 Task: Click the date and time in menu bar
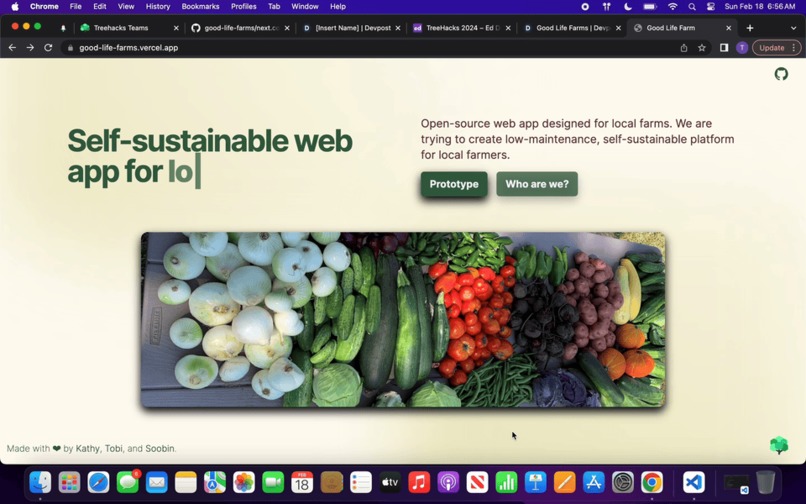(759, 7)
